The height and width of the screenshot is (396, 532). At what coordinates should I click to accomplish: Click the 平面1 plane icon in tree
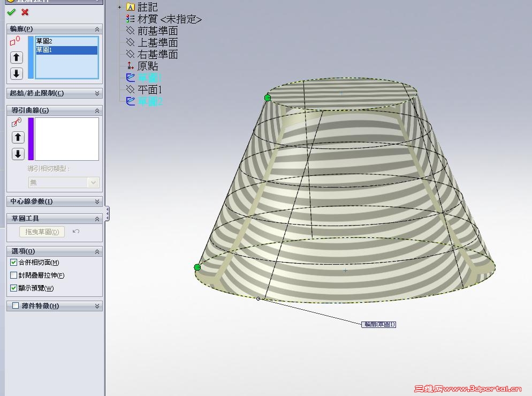coord(130,89)
